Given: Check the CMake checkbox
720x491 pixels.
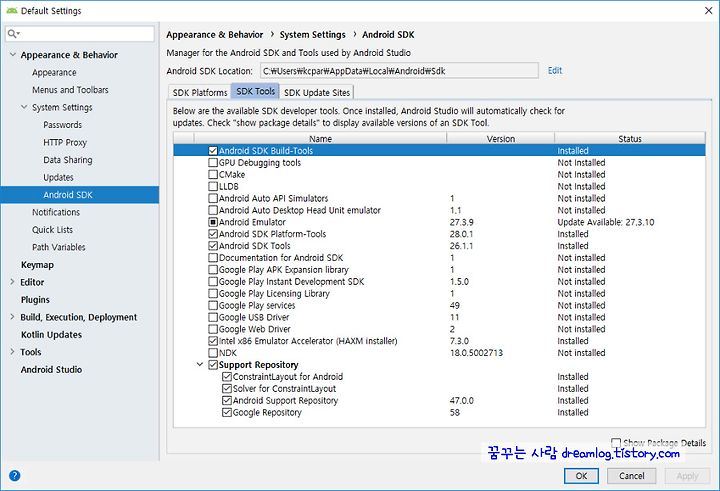Looking at the screenshot, I should (x=213, y=175).
